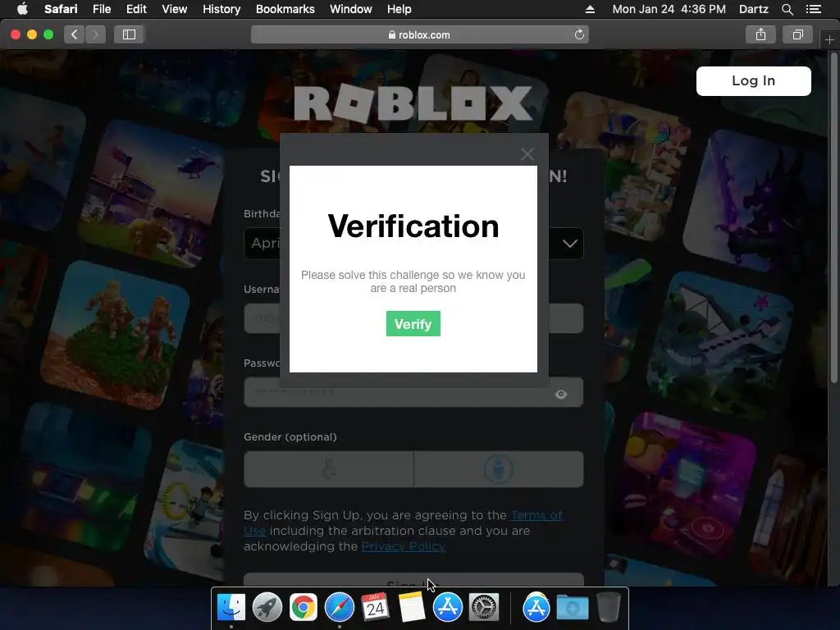Open the Downloads folder in the Dock

(x=572, y=608)
